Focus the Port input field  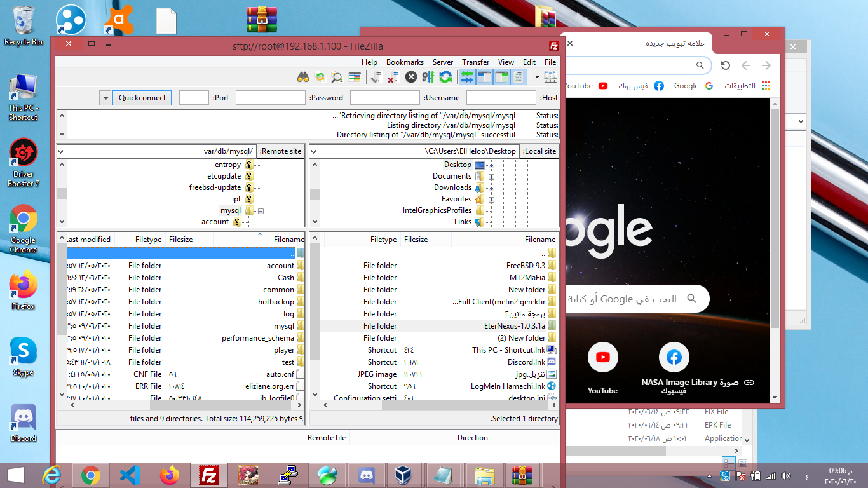click(194, 98)
